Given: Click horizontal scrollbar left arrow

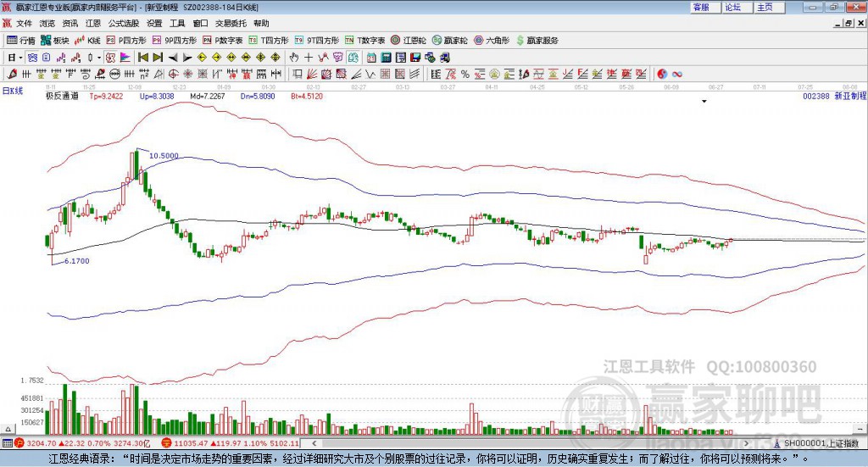Looking at the screenshot, I should pos(314,443).
